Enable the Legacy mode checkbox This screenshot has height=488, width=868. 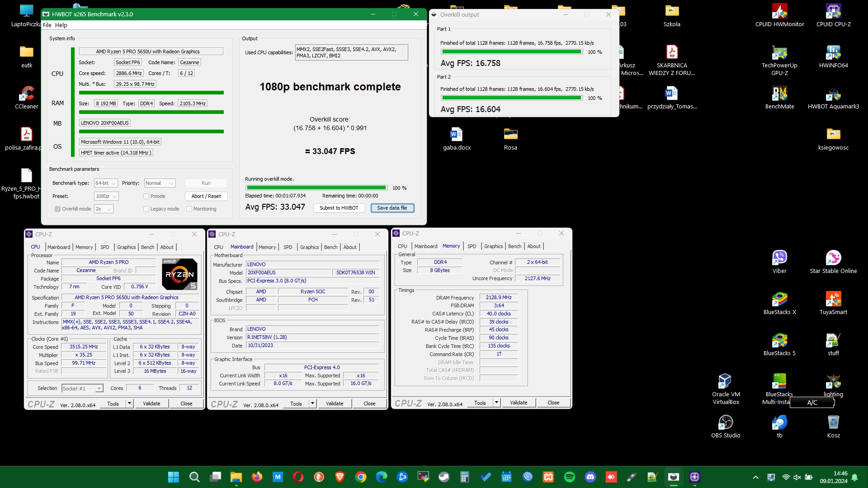pyautogui.click(x=146, y=209)
